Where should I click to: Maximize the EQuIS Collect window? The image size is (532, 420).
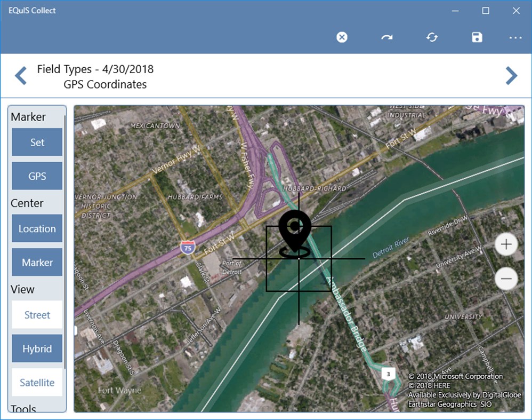tap(486, 11)
